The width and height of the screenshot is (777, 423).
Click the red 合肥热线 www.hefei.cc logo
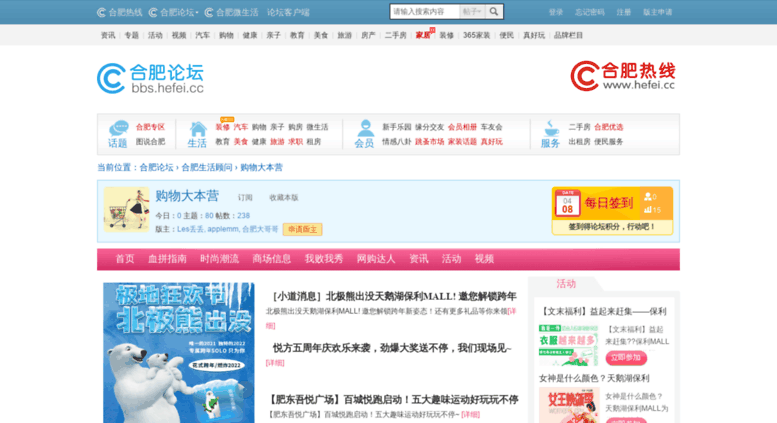(623, 76)
